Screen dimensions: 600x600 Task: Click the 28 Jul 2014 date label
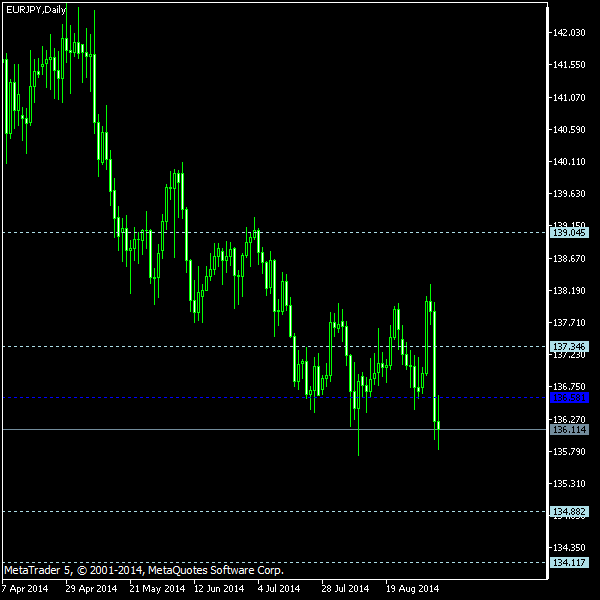(x=345, y=589)
